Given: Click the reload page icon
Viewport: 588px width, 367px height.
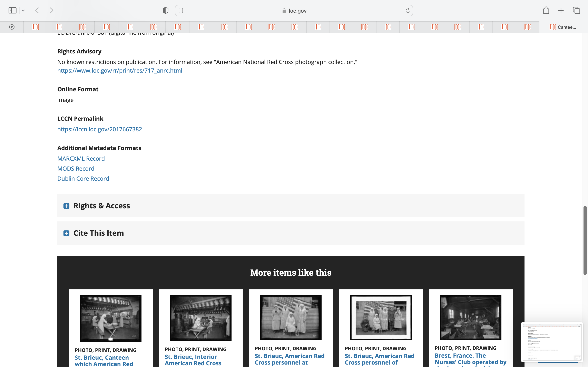Looking at the screenshot, I should click(408, 10).
